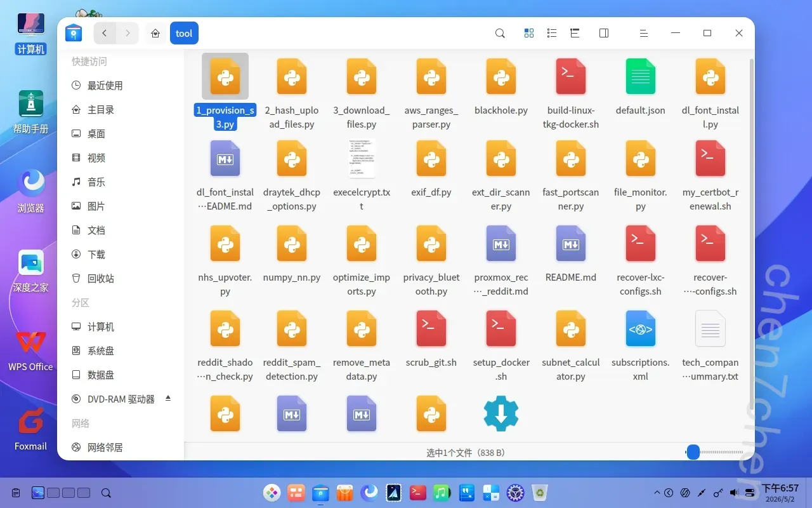Jump to home via the address bar house icon
Image resolution: width=812 pixels, height=508 pixels.
pos(156,34)
